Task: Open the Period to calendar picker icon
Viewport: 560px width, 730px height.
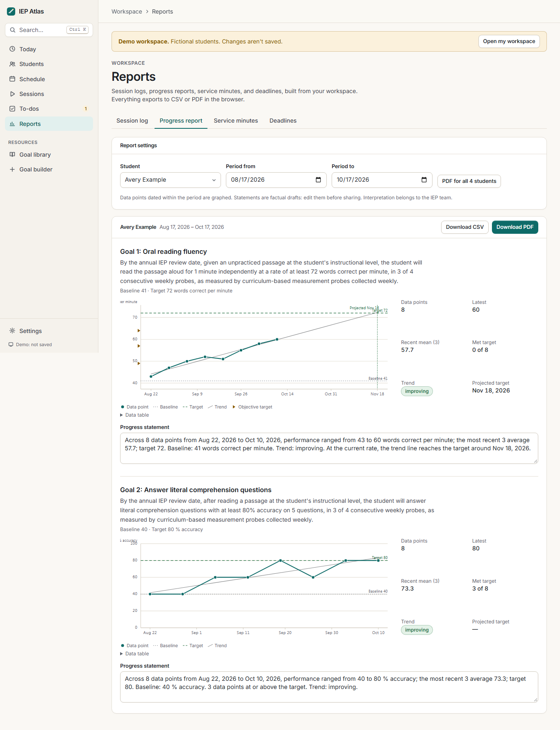Action: point(424,180)
